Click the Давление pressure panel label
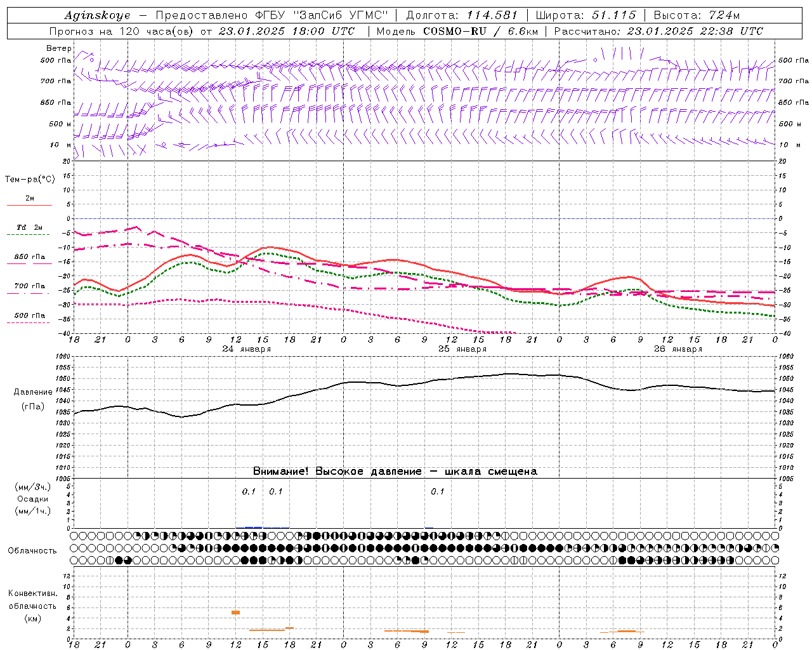 (x=33, y=392)
